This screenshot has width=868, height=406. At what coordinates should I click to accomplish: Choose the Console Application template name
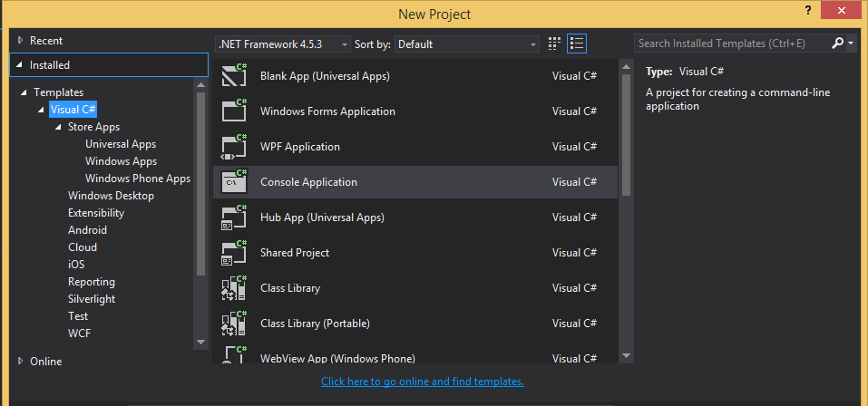(x=309, y=182)
